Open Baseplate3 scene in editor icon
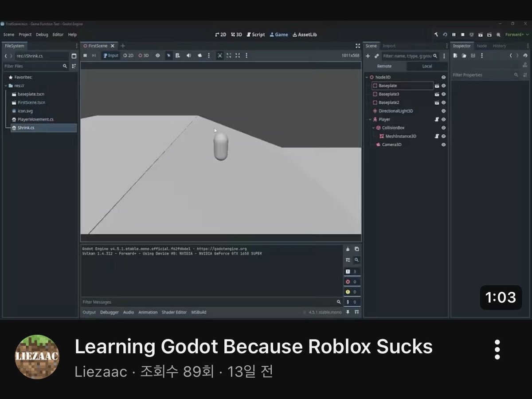Image resolution: width=532 pixels, height=399 pixels. (437, 94)
